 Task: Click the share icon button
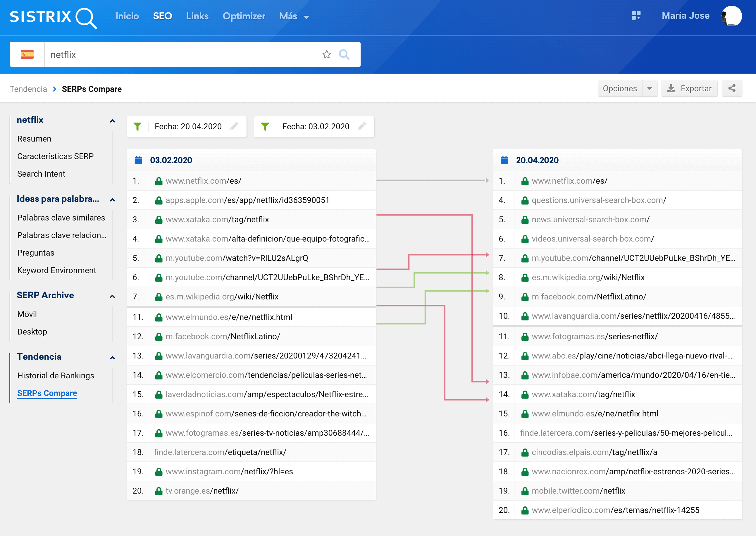click(x=731, y=88)
